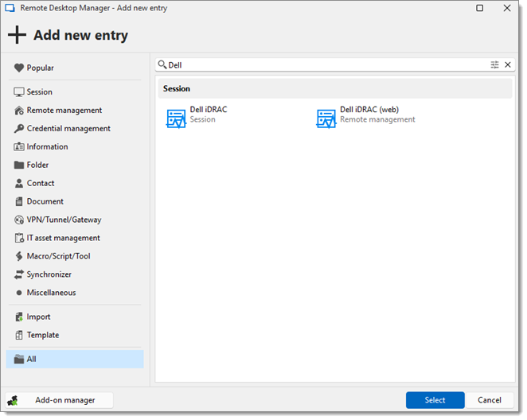Click the Add-on manager puzzle icon
The width and height of the screenshot is (527, 420).
point(13,400)
